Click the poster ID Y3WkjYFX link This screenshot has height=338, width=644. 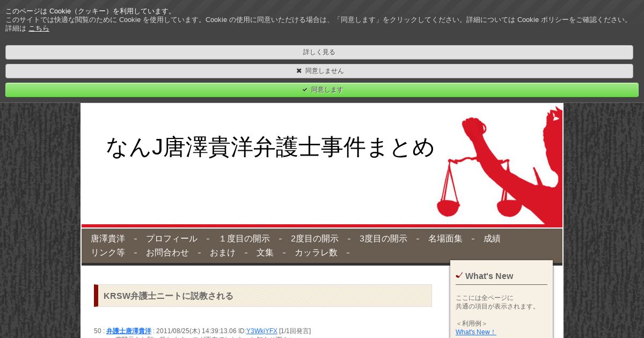click(x=262, y=331)
